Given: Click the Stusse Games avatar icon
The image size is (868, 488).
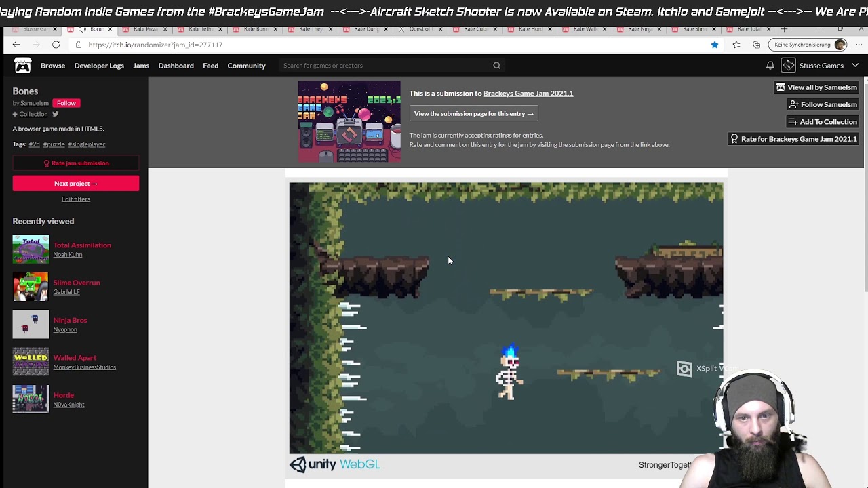Looking at the screenshot, I should [x=788, y=65].
